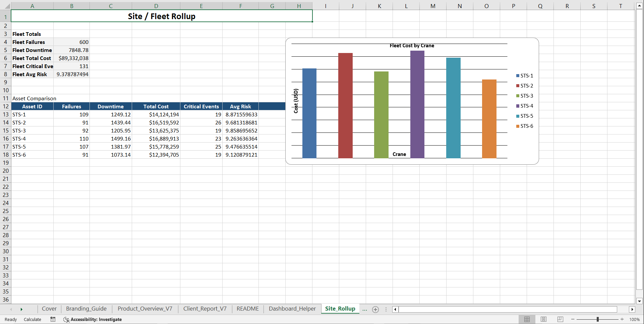Add a new worksheet with the plus icon
644x324 pixels.
[x=375, y=309]
